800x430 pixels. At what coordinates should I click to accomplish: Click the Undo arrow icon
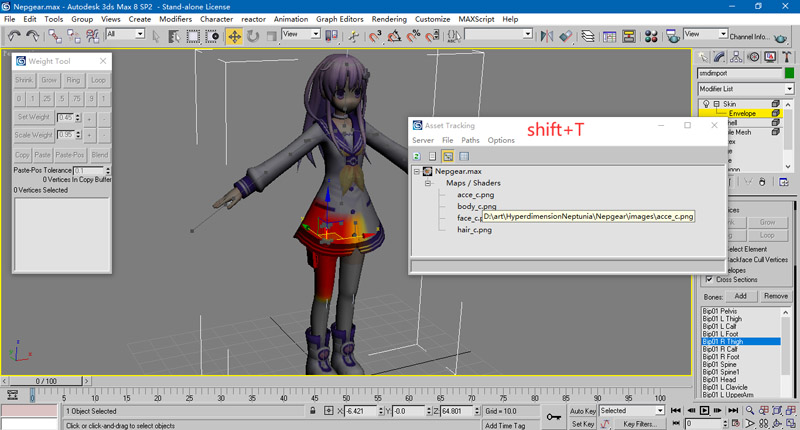[x=15, y=36]
